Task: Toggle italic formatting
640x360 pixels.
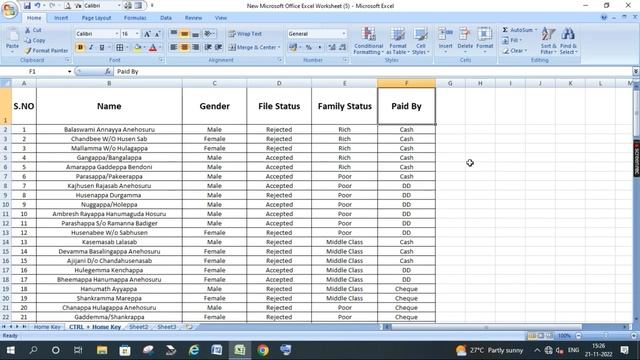Action: [91, 48]
